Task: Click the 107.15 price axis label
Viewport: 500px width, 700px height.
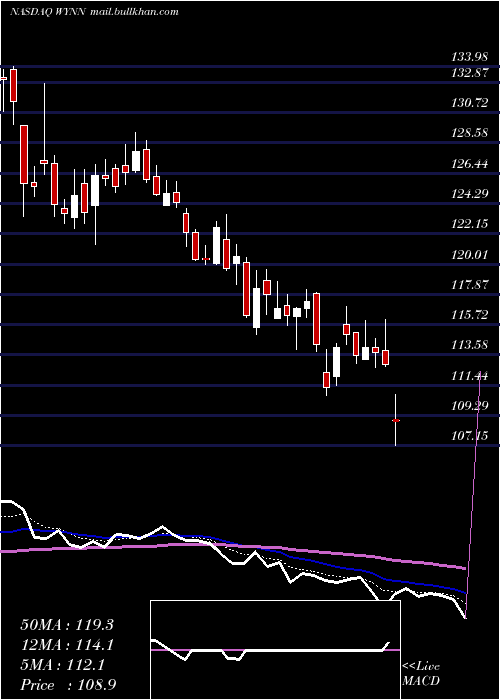Action: 470,435
